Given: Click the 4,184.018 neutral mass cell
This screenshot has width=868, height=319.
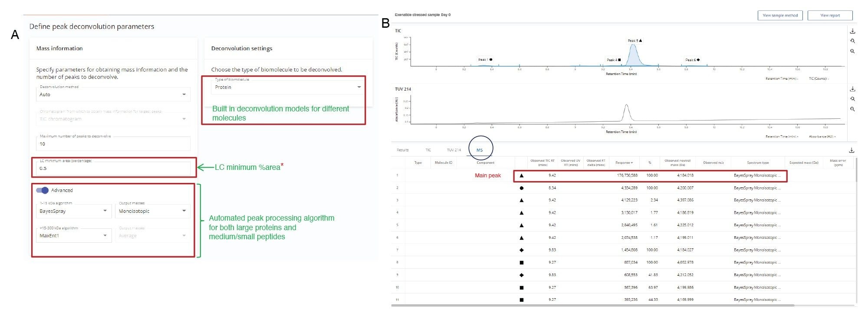Looking at the screenshot, I should [x=685, y=176].
